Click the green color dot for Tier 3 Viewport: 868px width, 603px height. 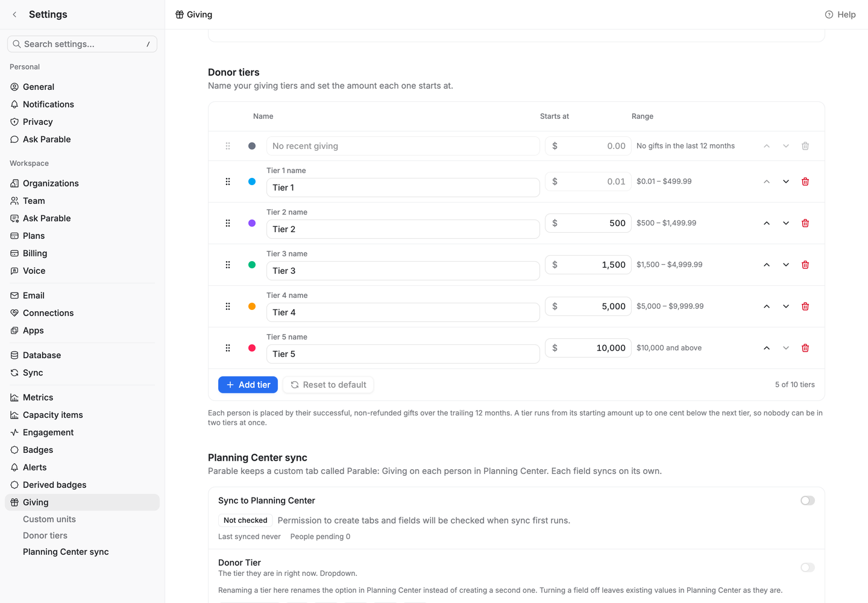click(252, 265)
